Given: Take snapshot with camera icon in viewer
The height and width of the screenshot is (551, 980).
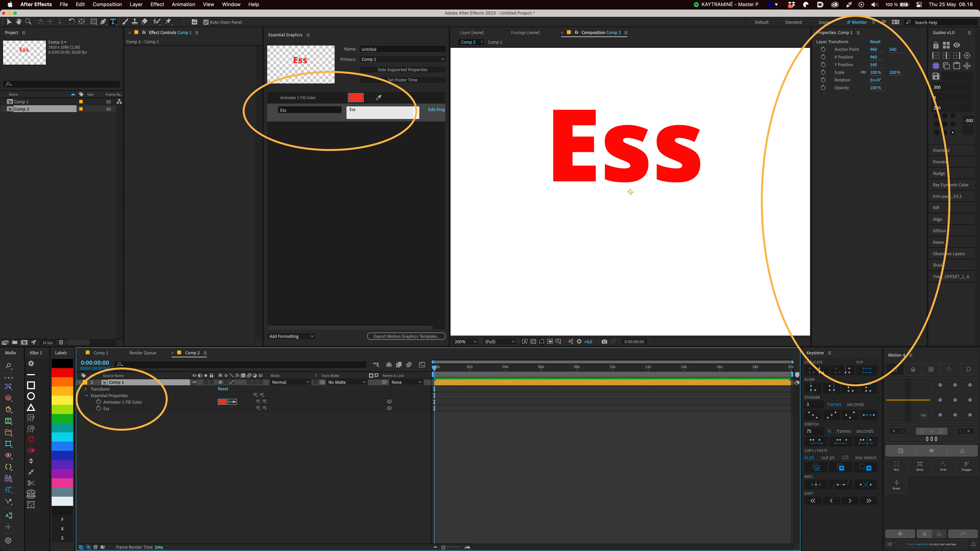Looking at the screenshot, I should click(x=604, y=342).
